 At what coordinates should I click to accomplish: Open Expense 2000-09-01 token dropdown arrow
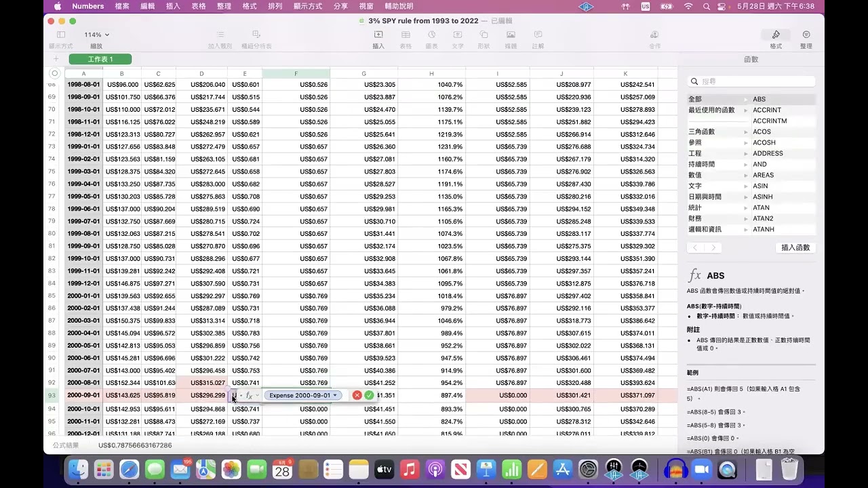pos(335,395)
